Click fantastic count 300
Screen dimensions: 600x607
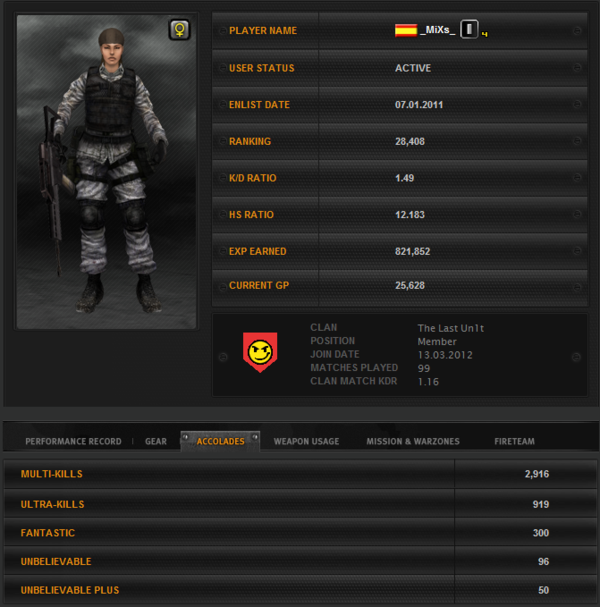tap(541, 533)
